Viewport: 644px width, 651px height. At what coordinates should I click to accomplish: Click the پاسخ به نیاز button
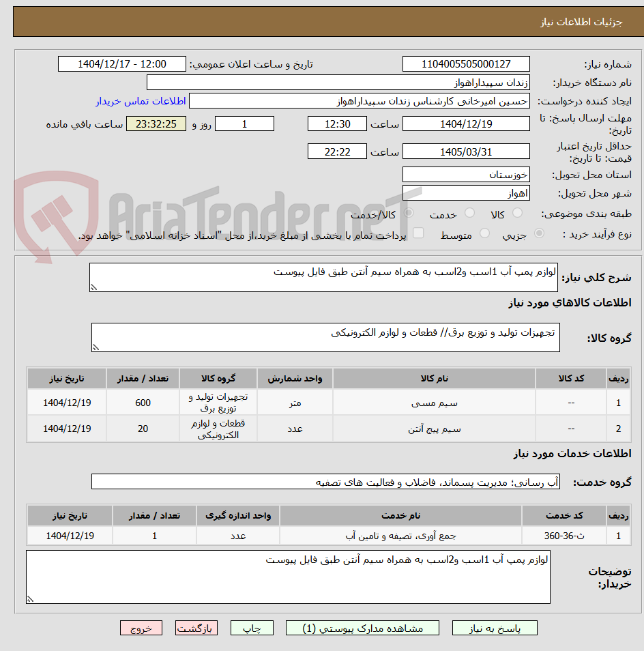(495, 628)
